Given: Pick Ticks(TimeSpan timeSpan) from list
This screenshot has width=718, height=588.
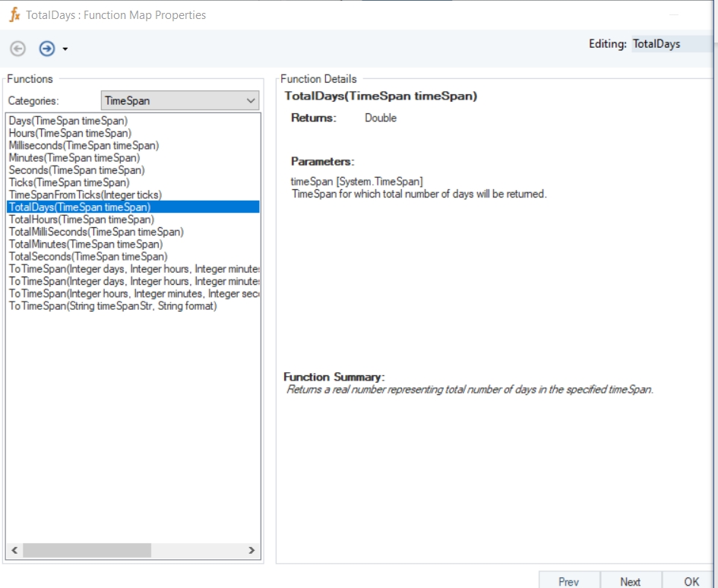Looking at the screenshot, I should 69,182.
